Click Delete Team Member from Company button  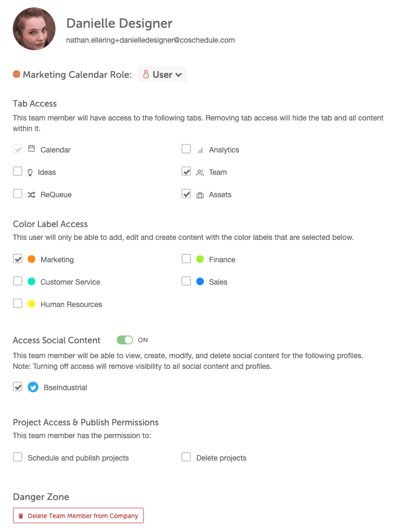point(78,515)
